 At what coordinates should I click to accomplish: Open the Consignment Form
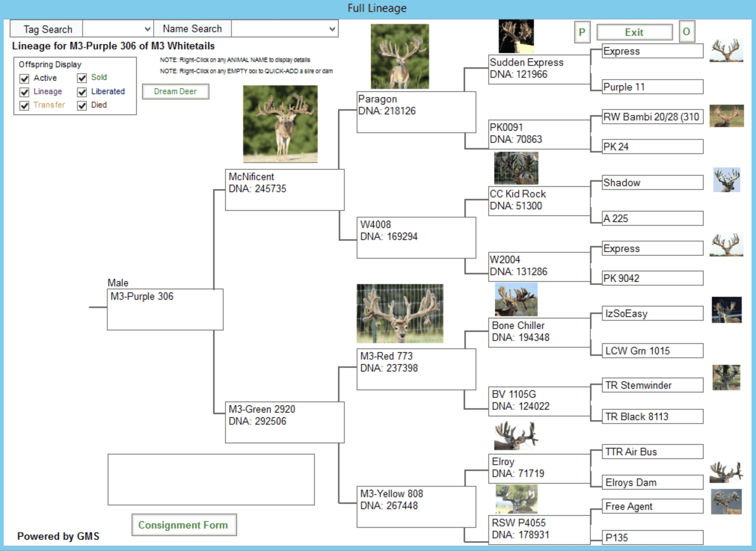[184, 525]
